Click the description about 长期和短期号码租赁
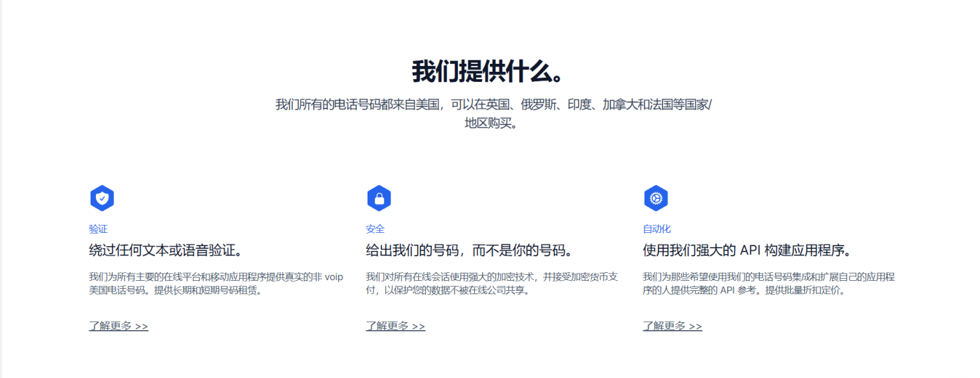980x378 pixels. (208, 291)
